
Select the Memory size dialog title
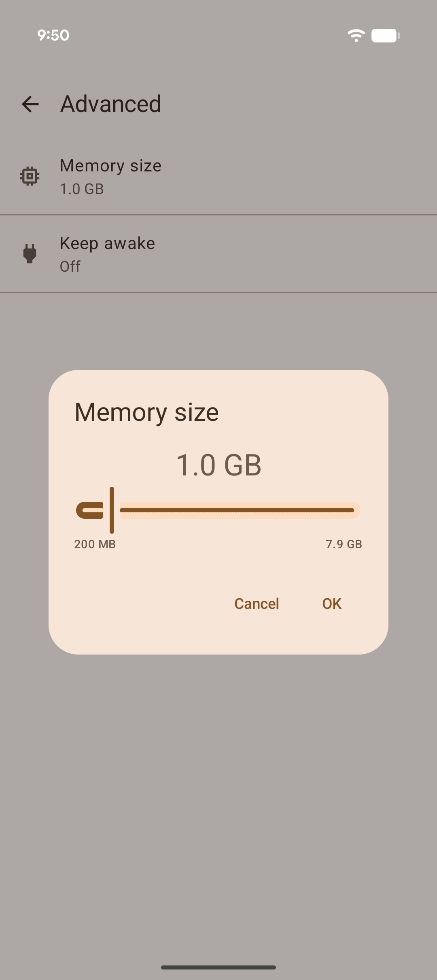click(x=146, y=411)
